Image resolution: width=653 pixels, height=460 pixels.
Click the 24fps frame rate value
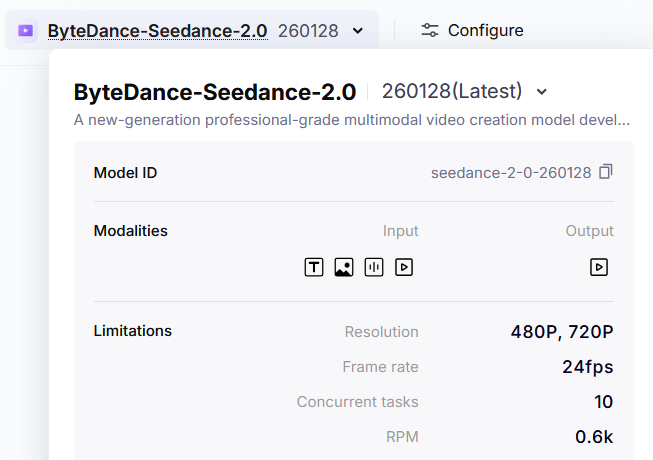coord(588,367)
